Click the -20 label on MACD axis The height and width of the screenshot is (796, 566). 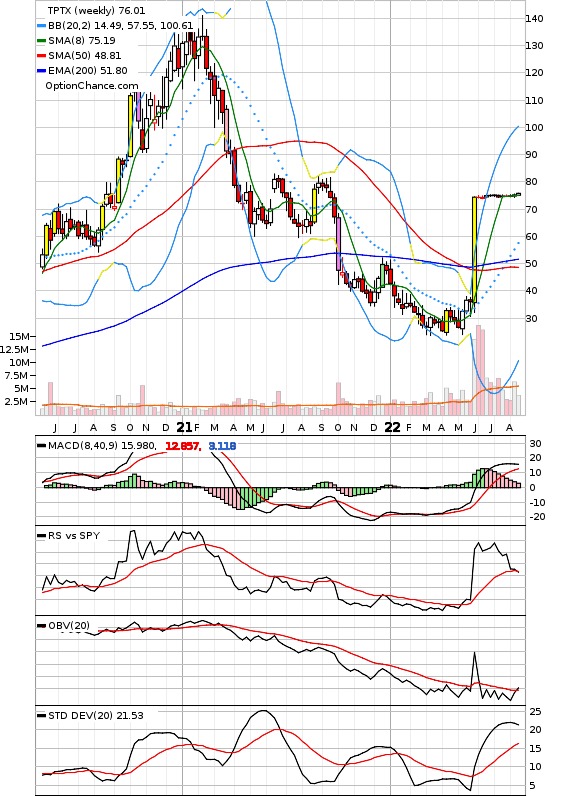537,517
